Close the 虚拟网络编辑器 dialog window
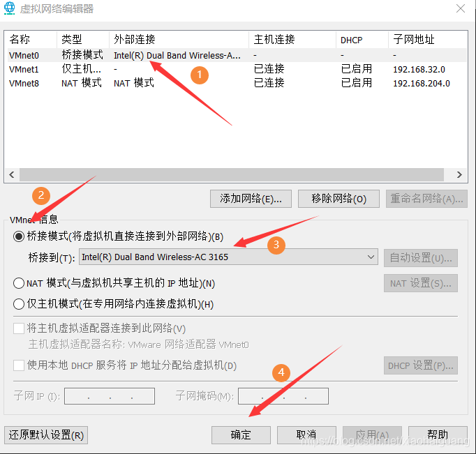Viewport: 476px width, 454px height. 461,8
